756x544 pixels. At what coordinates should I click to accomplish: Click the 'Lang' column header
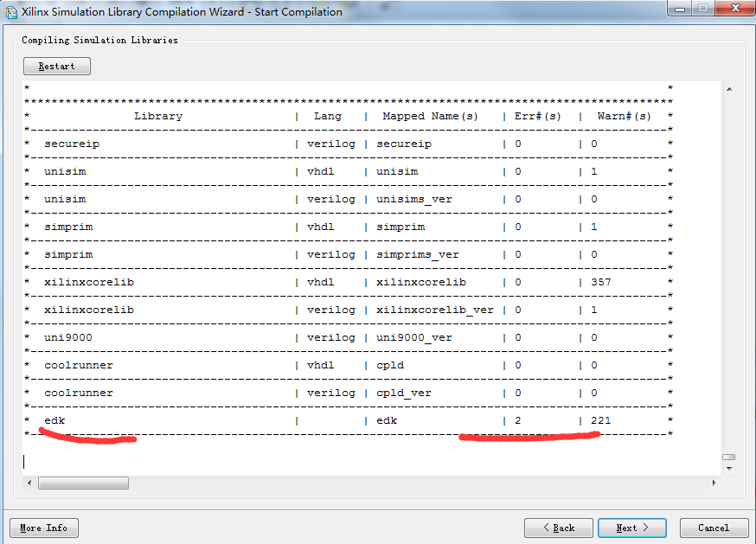pyautogui.click(x=327, y=116)
